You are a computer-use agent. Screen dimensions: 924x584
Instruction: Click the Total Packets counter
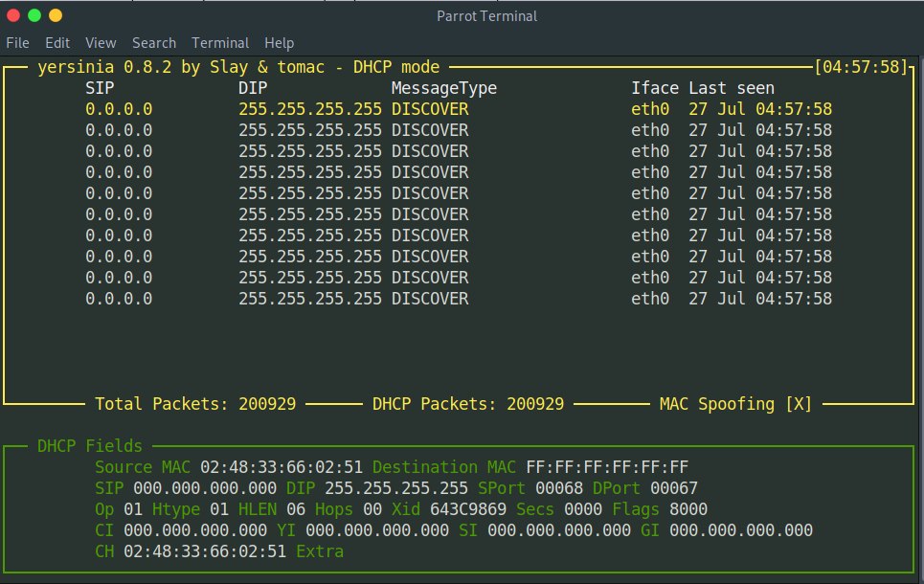click(x=195, y=404)
